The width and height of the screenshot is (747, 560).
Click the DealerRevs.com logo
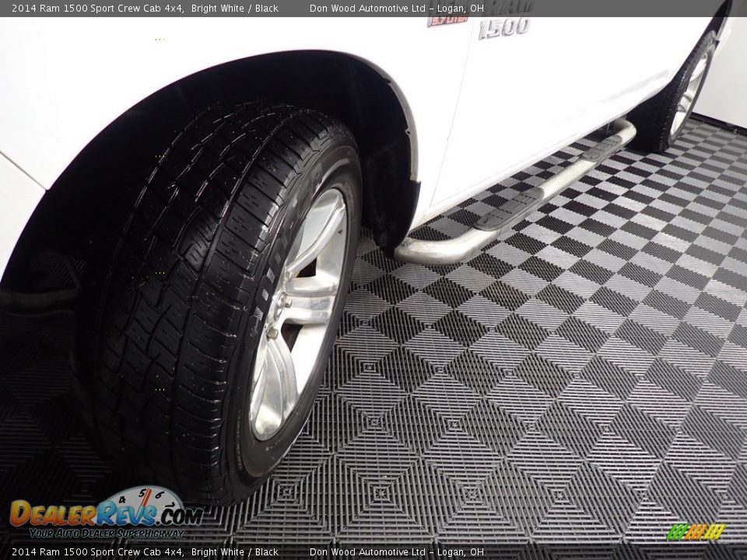click(x=107, y=513)
